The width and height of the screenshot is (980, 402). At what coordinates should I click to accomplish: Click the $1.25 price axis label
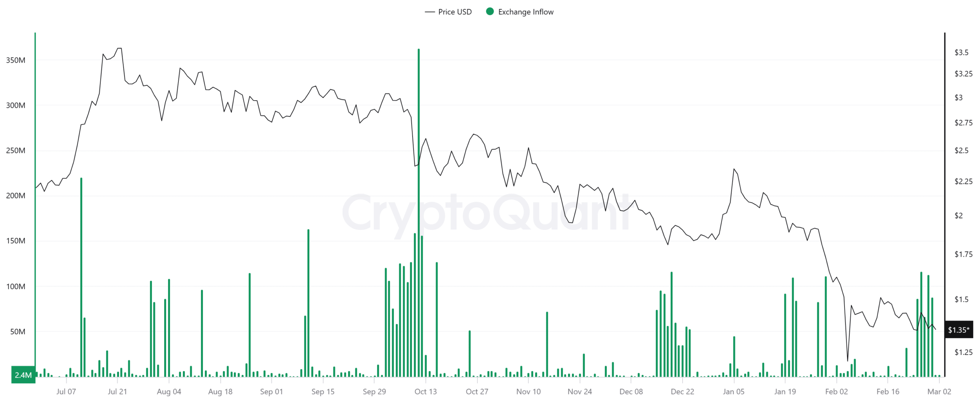click(x=963, y=352)
